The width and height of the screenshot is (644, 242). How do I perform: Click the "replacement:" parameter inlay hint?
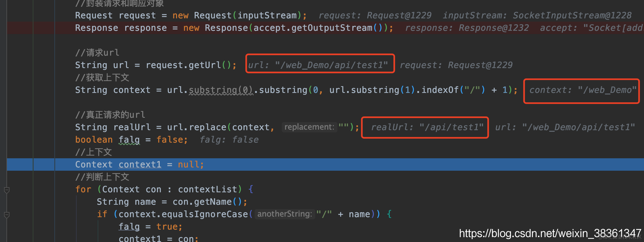click(x=309, y=127)
